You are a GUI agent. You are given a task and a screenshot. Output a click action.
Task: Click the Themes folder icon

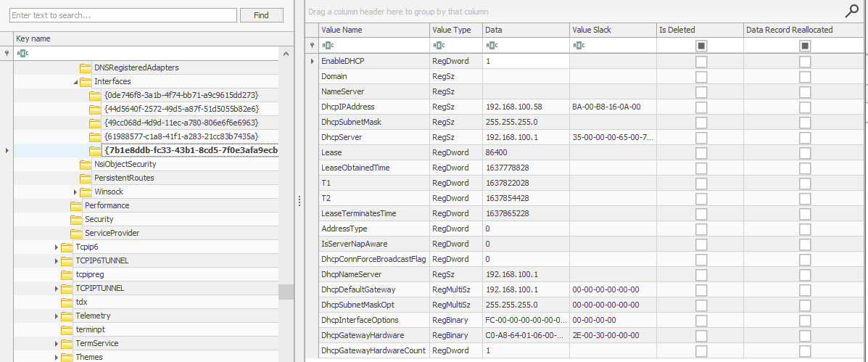pos(67,357)
